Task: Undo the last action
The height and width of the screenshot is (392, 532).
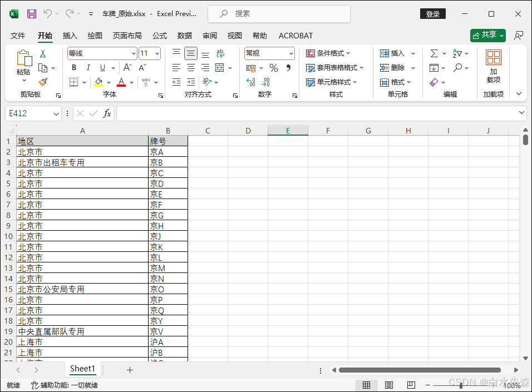Action: point(47,13)
